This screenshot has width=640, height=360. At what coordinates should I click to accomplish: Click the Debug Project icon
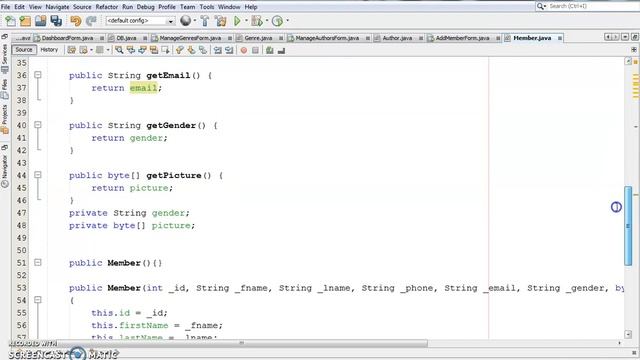point(257,21)
